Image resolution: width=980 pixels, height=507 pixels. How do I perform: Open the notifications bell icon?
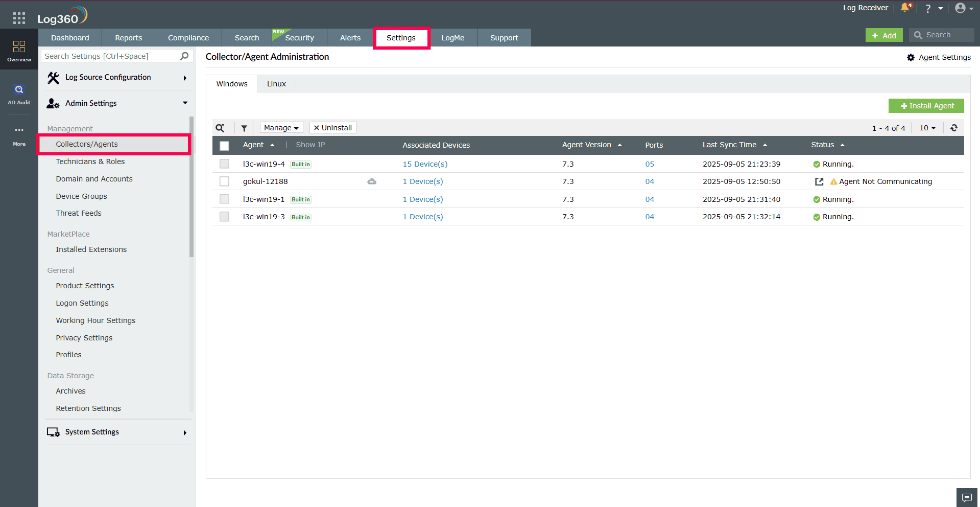906,8
